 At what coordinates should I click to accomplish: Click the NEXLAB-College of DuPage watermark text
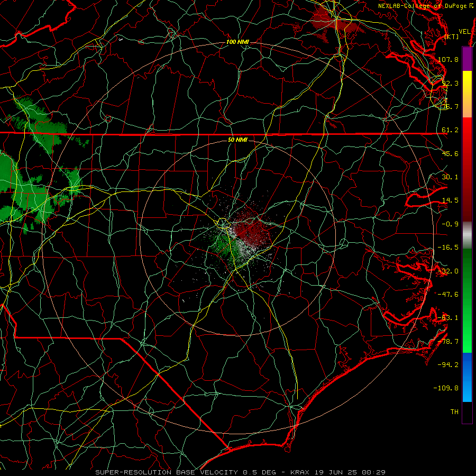click(x=426, y=6)
